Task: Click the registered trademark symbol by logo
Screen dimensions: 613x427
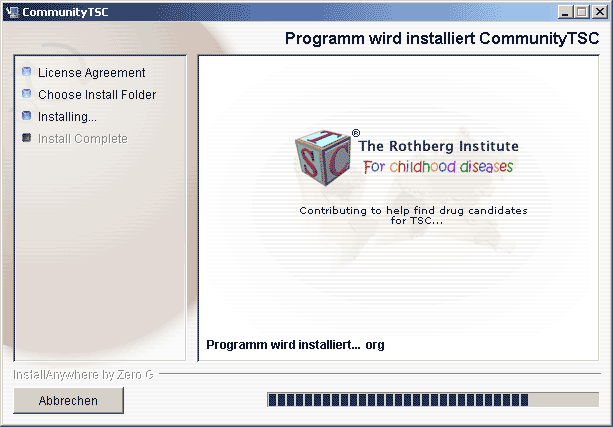Action: (x=355, y=133)
